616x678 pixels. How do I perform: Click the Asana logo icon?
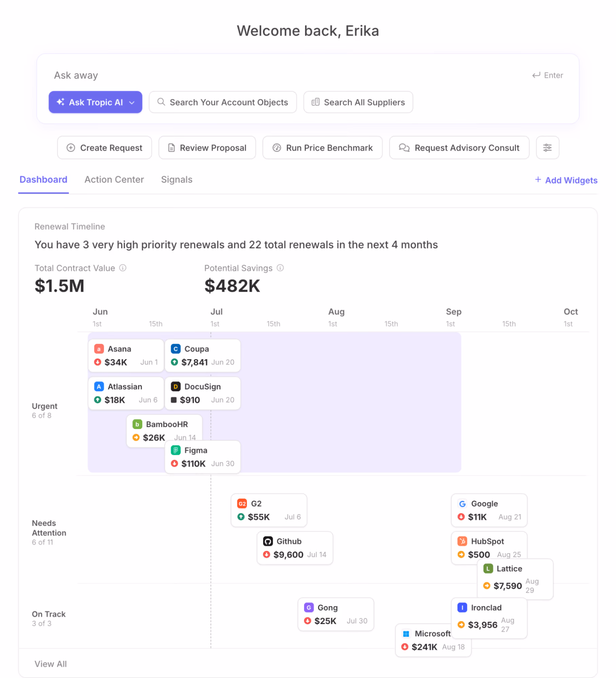99,349
